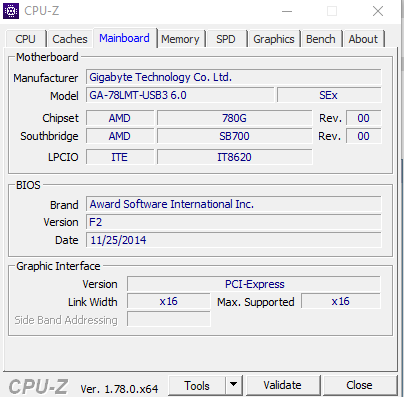
Task: Select the BIOS version F2 field
Action: click(233, 222)
